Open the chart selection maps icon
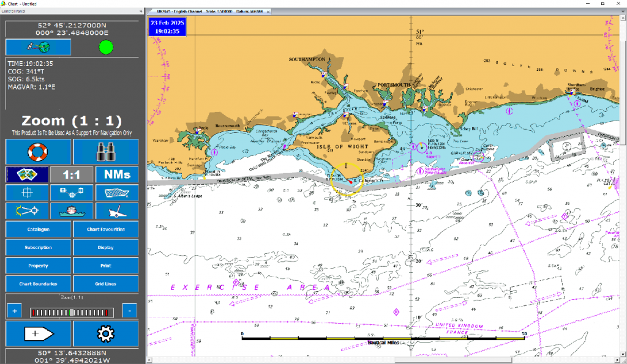Viewport: 627px width, 364px height. coord(26,174)
